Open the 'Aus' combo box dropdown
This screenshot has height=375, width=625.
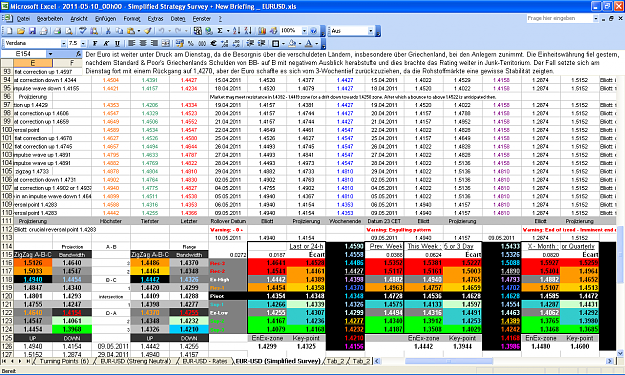pyautogui.click(x=370, y=31)
